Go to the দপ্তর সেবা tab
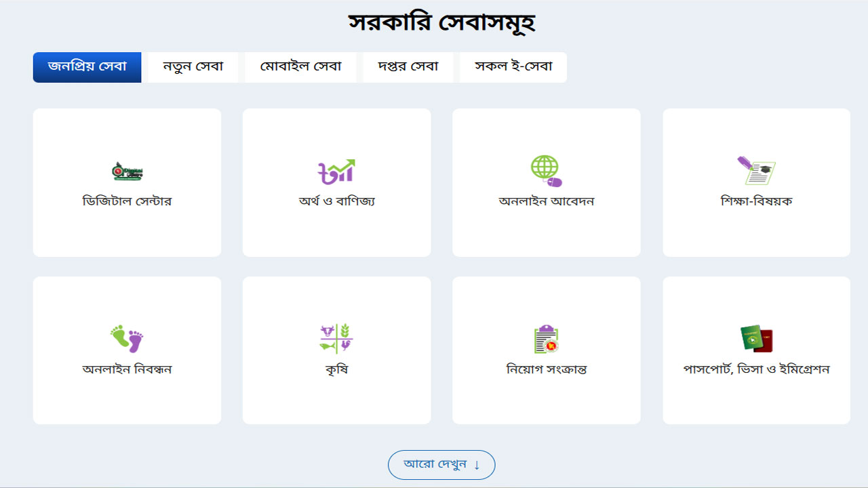 (408, 67)
